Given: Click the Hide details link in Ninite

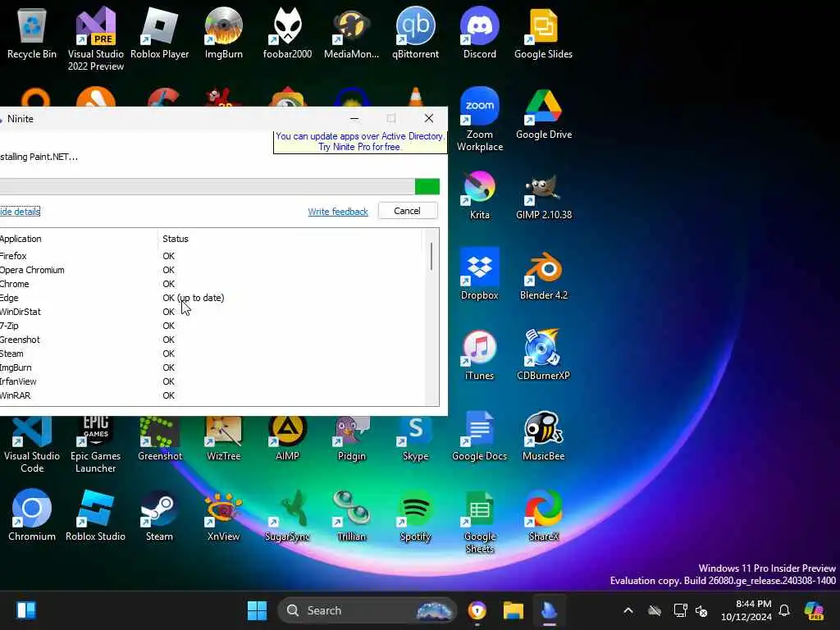Looking at the screenshot, I should point(20,212).
